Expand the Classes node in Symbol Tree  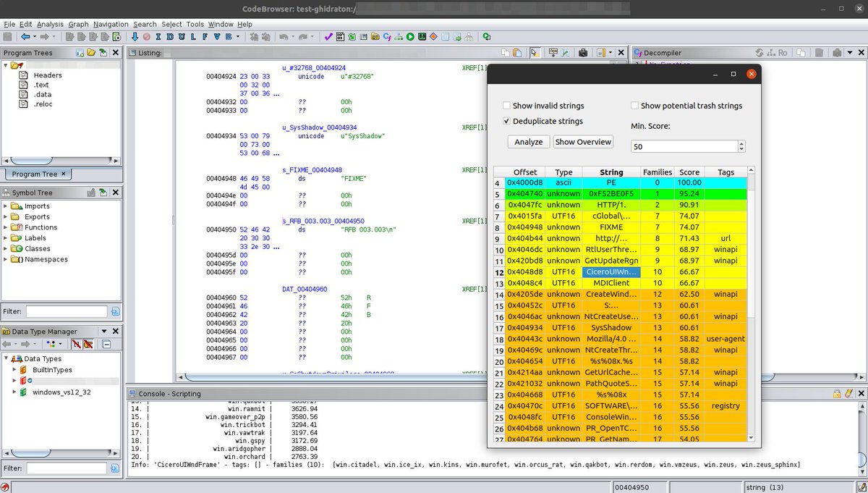click(7, 248)
